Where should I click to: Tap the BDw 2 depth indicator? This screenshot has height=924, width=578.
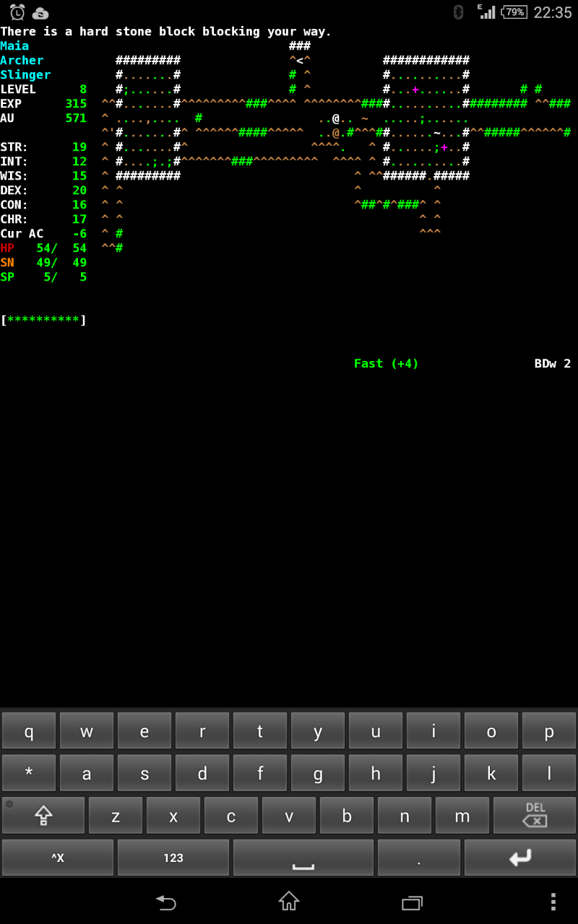pos(553,364)
